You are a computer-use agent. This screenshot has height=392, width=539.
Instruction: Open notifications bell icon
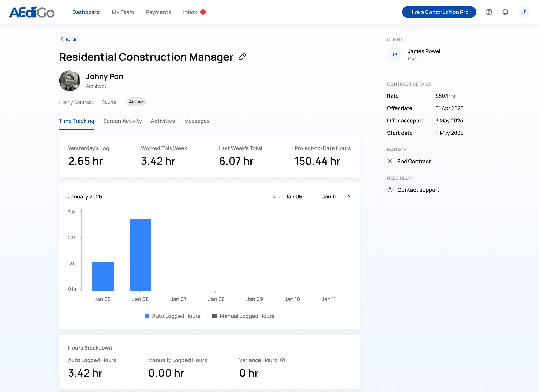click(x=505, y=12)
